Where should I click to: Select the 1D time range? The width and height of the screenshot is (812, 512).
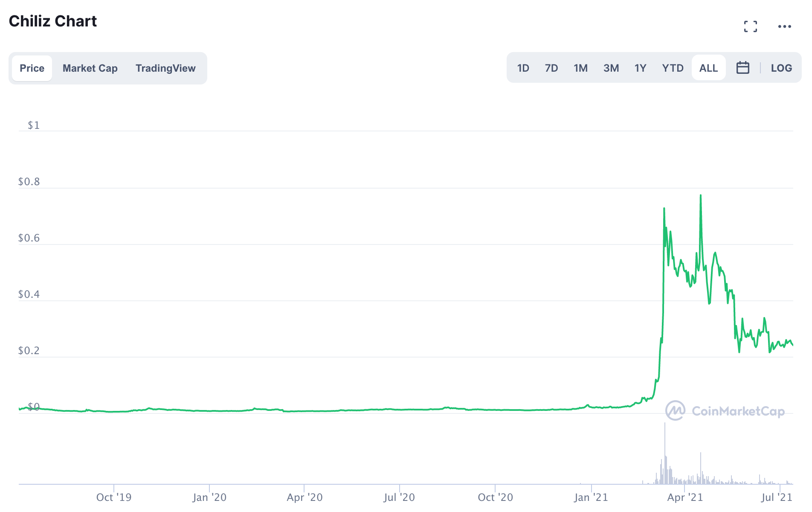[x=523, y=68]
